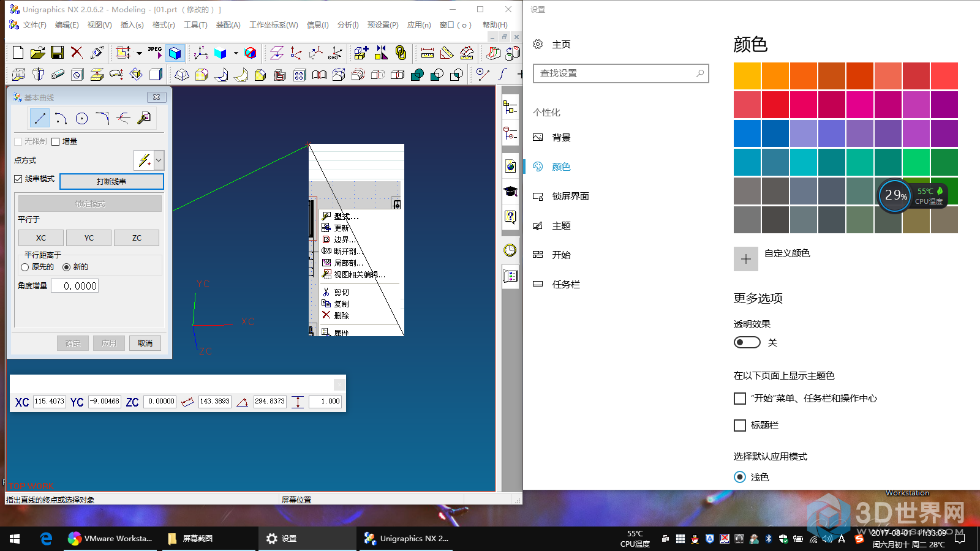Save the part using the floppy disk icon
The width and height of the screenshot is (980, 551).
pos(57,53)
